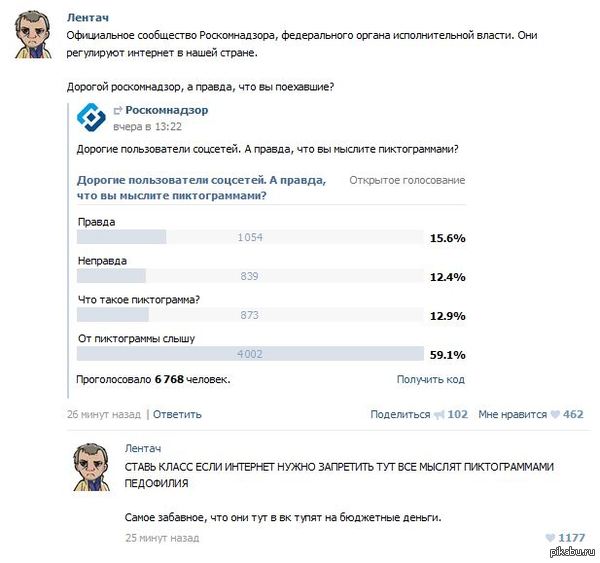Open the bold poll question title
600x563 pixels.
[200, 187]
